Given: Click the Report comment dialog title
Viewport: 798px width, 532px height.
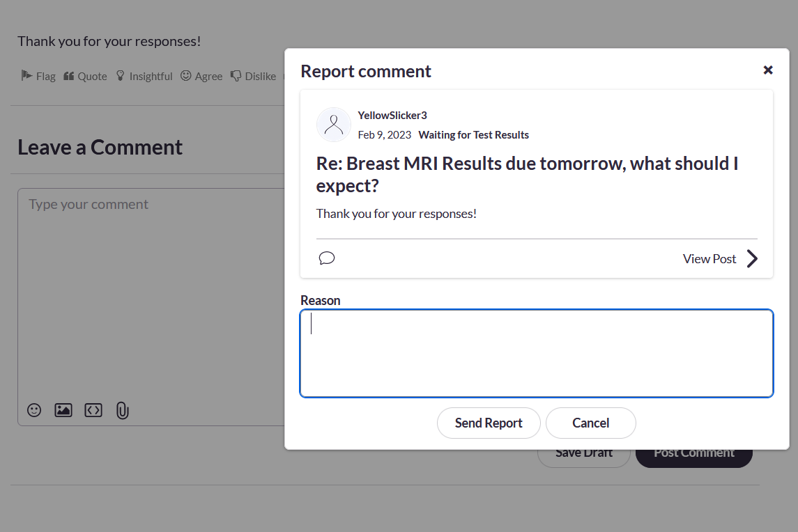Looking at the screenshot, I should click(366, 71).
